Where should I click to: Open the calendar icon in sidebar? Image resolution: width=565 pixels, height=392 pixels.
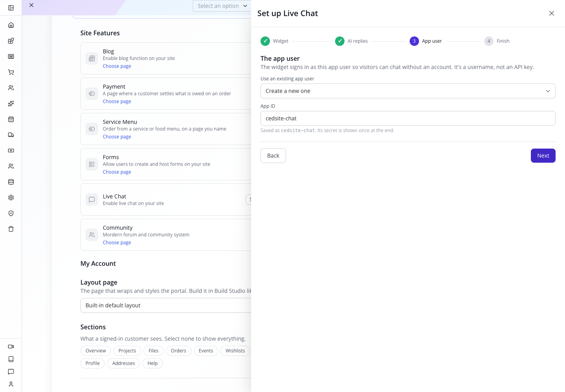click(x=11, y=119)
